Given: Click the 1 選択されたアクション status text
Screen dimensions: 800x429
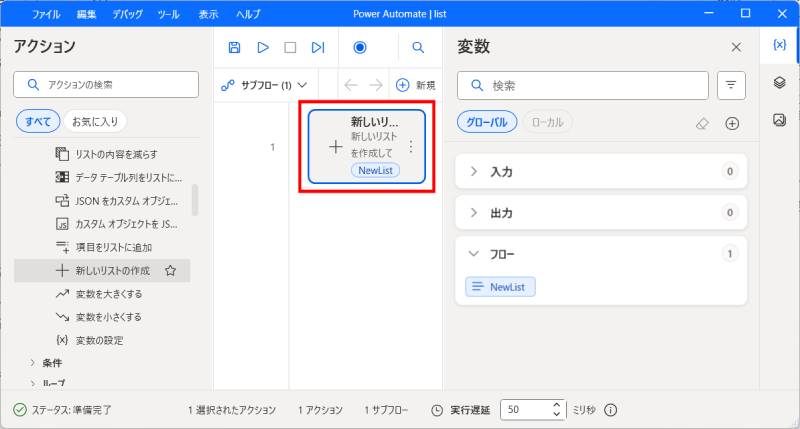Looking at the screenshot, I should pyautogui.click(x=232, y=410).
